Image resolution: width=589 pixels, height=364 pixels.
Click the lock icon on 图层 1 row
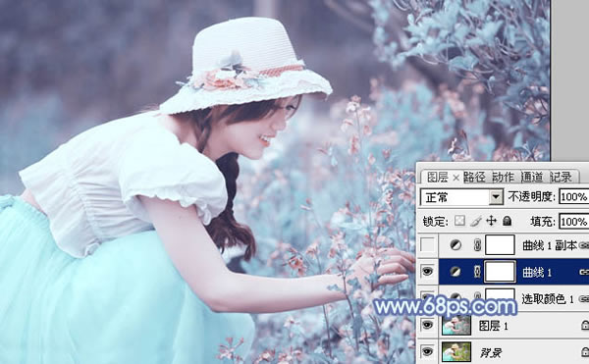pos(585,325)
